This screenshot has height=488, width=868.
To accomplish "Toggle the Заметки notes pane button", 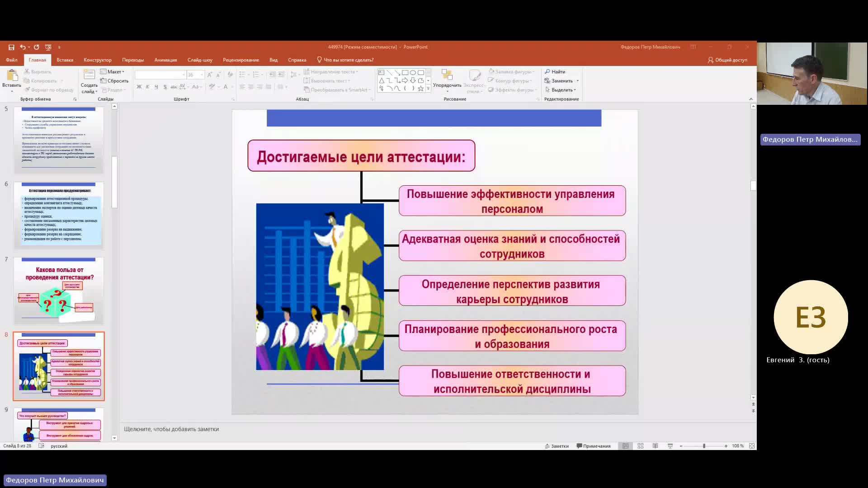I will 557,446.
